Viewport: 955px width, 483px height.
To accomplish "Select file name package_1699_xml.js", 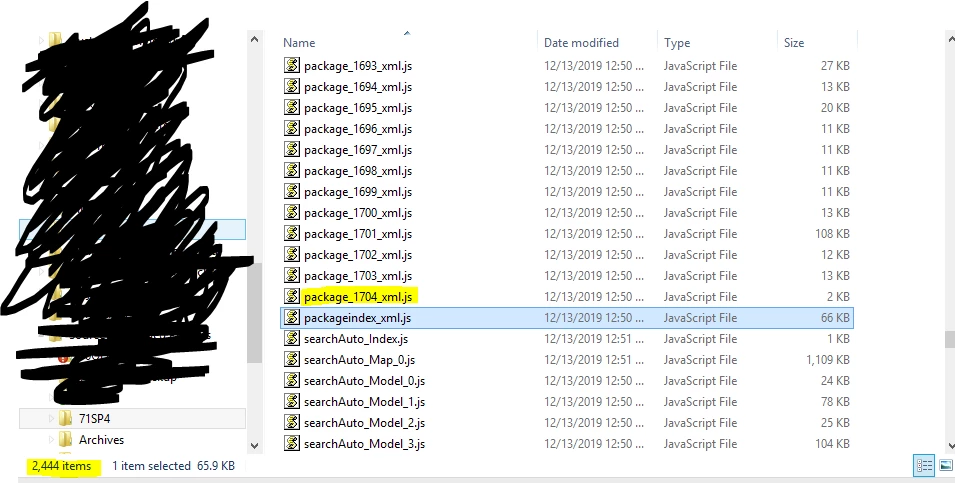I will 358,192.
